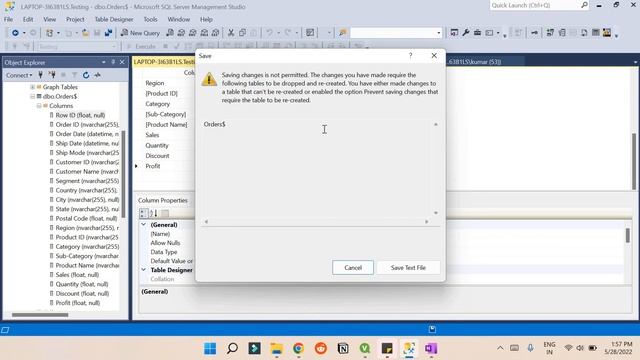Collapse the dbo.Orders$ tree node
Image resolution: width=640 pixels, height=360 pixels.
tap(32, 96)
